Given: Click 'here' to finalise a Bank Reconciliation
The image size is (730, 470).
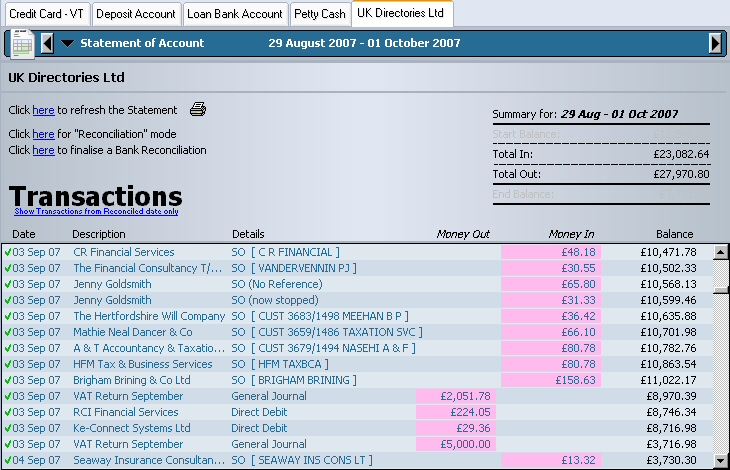Looking at the screenshot, I should (43, 150).
